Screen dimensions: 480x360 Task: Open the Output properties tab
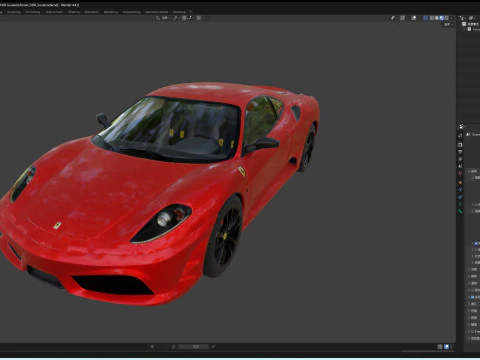[x=460, y=152]
